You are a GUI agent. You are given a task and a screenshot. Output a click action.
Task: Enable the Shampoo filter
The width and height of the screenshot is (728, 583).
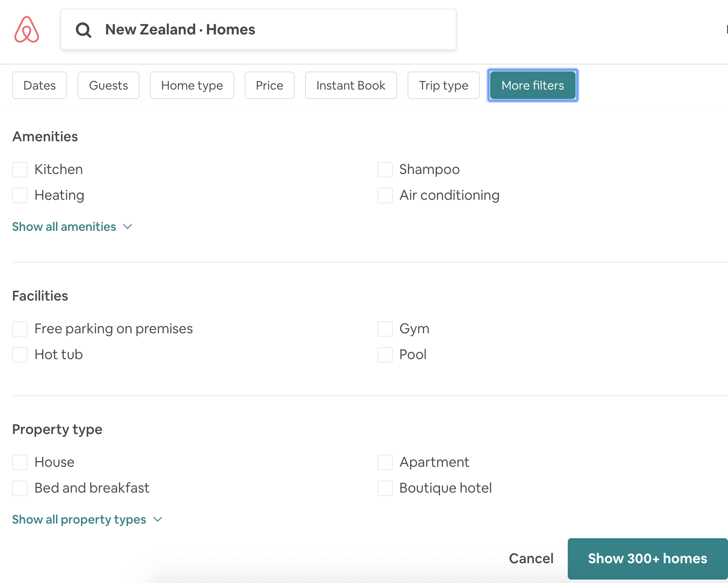pos(385,169)
